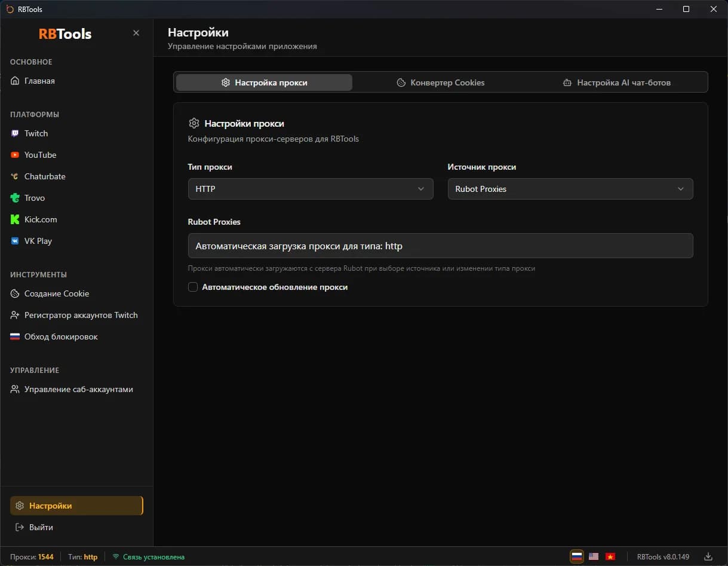Click Конфигурация прокси-серверов для RBTools text

pos(274,139)
